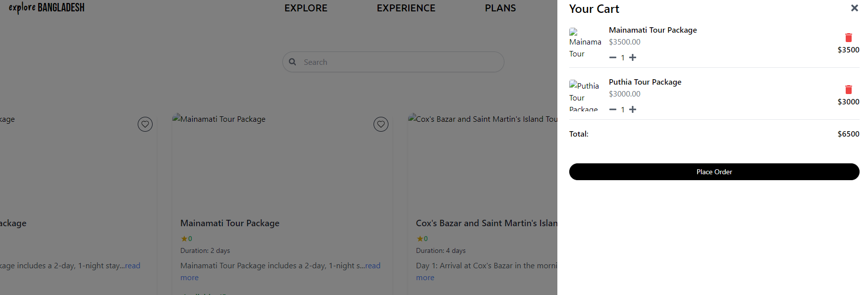Toggle heart on the leftmost tour card
The height and width of the screenshot is (295, 868).
(145, 124)
